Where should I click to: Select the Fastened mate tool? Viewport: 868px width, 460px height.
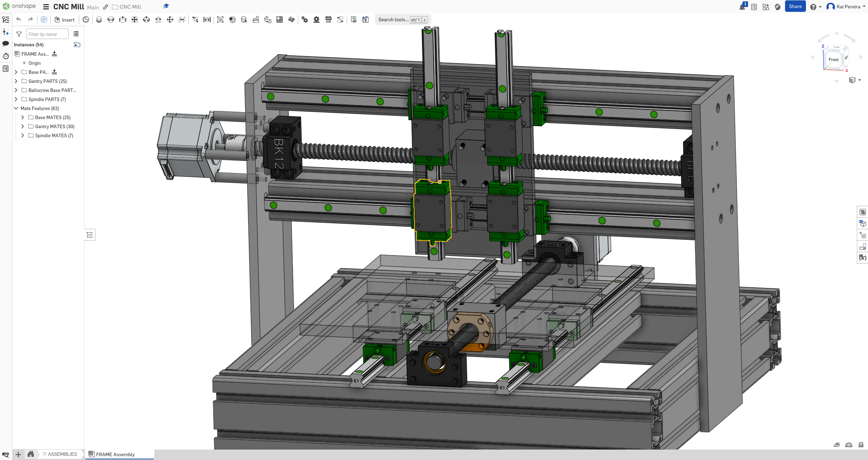tap(99, 20)
